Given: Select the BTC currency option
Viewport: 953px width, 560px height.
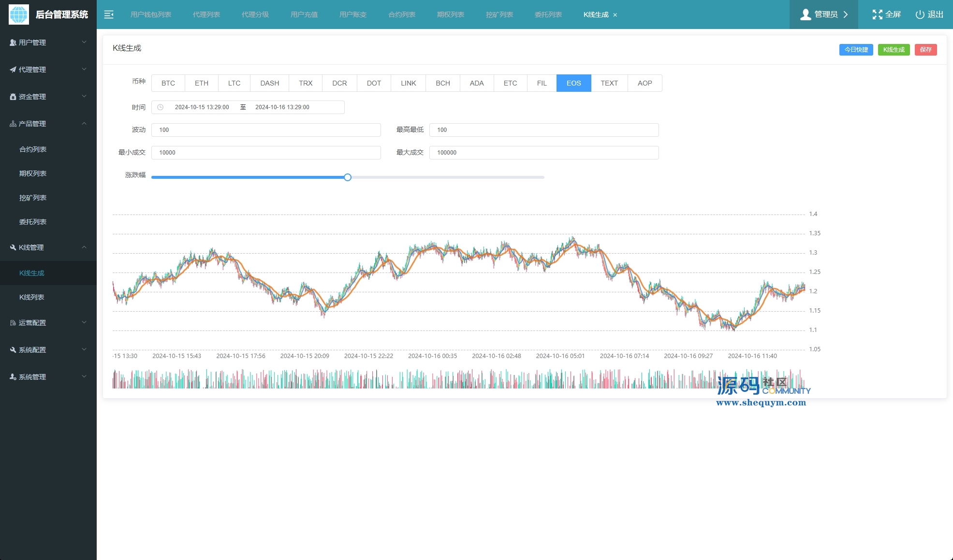Looking at the screenshot, I should click(x=168, y=83).
